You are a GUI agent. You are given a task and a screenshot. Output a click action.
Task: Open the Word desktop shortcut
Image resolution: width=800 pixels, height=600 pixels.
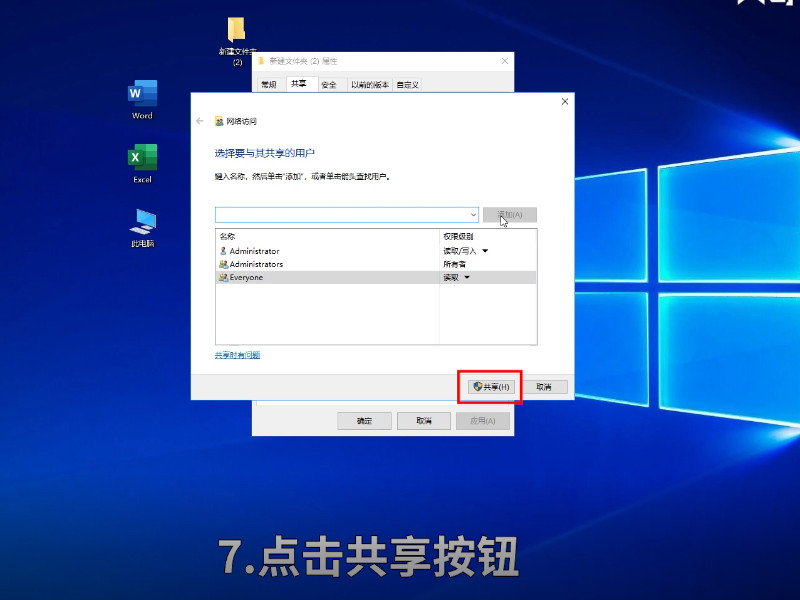pyautogui.click(x=142, y=99)
